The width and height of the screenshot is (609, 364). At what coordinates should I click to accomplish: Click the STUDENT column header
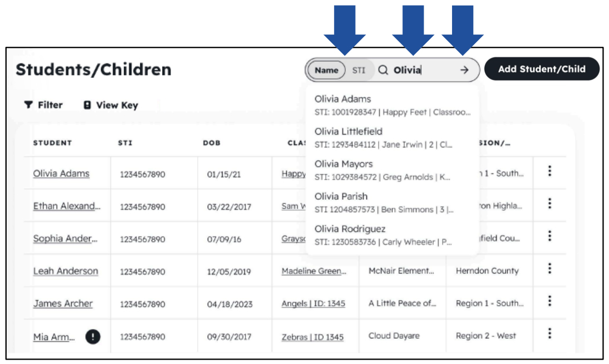52,143
